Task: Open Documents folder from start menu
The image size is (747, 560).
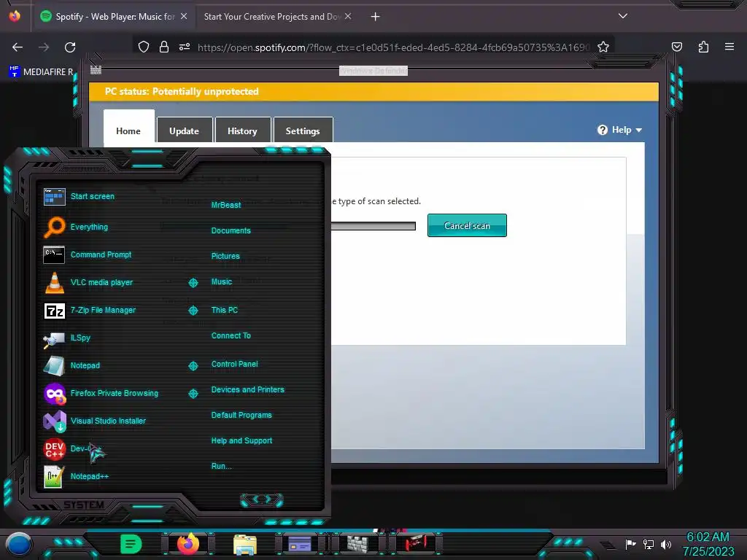Action: (231, 230)
